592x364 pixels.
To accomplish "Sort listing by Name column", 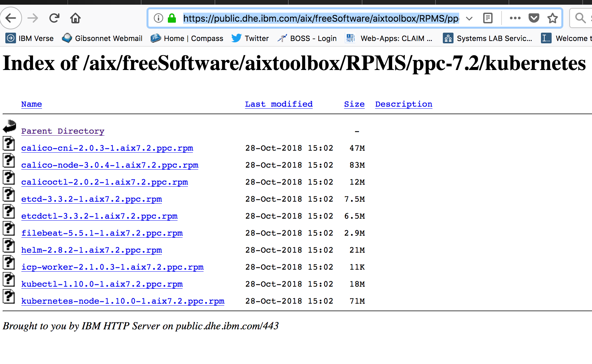I will click(x=32, y=104).
